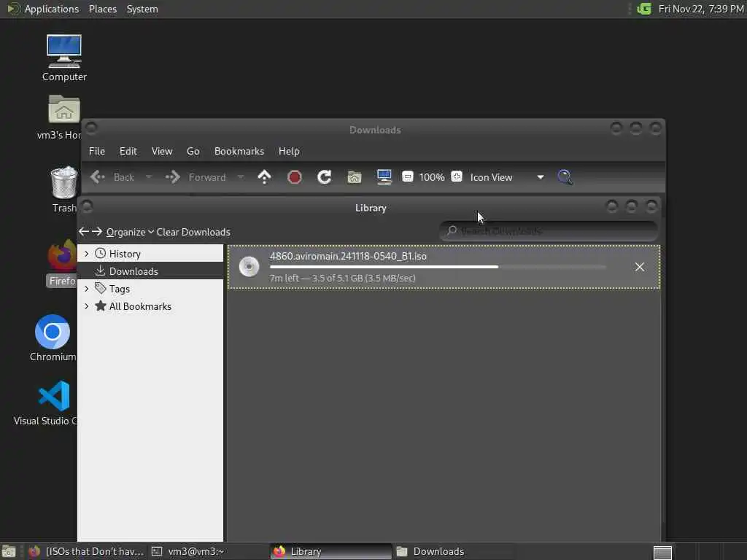Go up to the parent folder
Image resolution: width=747 pixels, height=560 pixels.
coord(264,177)
